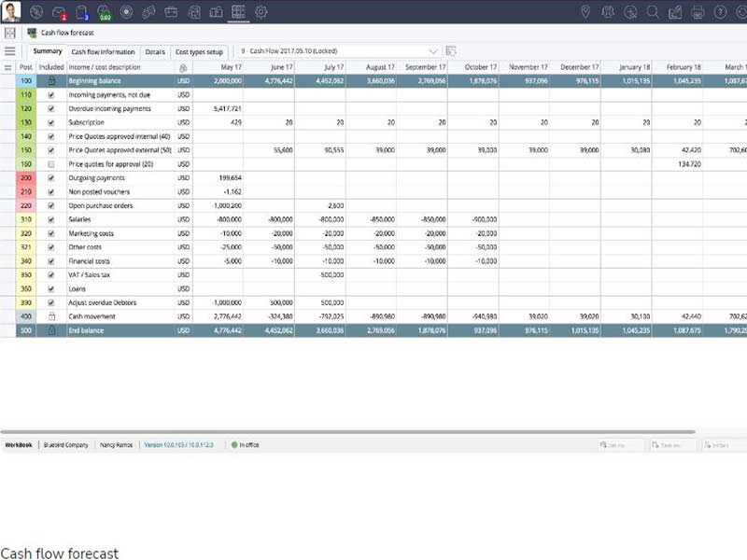The width and height of the screenshot is (747, 560).
Task: Open the Cash Flow 2017.05.10 dropdown
Action: (433, 51)
